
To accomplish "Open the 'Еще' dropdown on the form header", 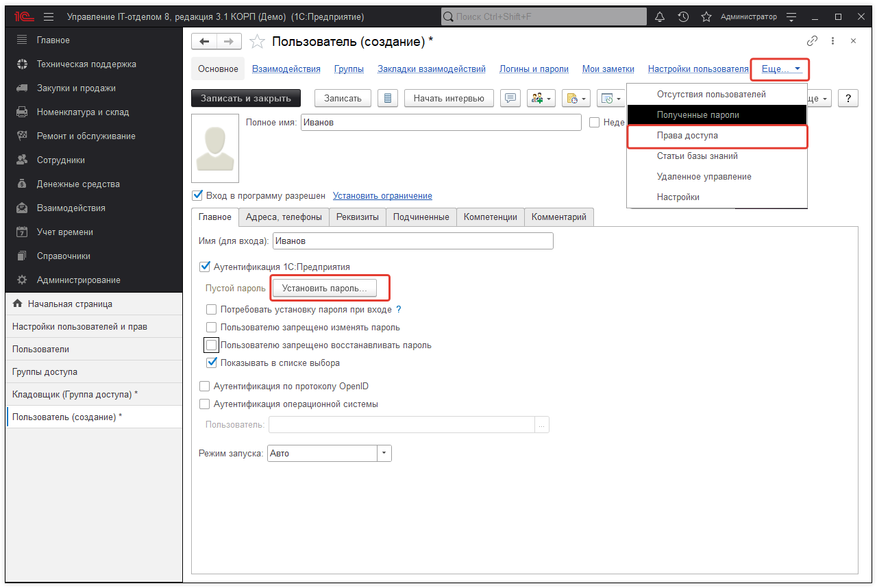I will point(778,69).
